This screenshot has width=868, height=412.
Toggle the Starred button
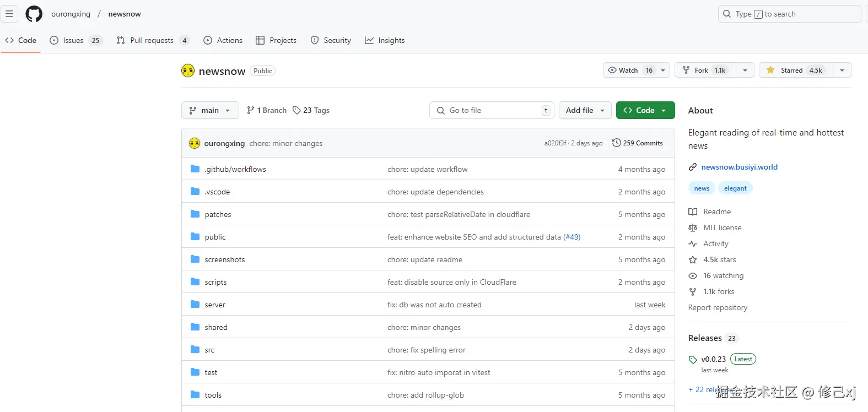tap(795, 70)
